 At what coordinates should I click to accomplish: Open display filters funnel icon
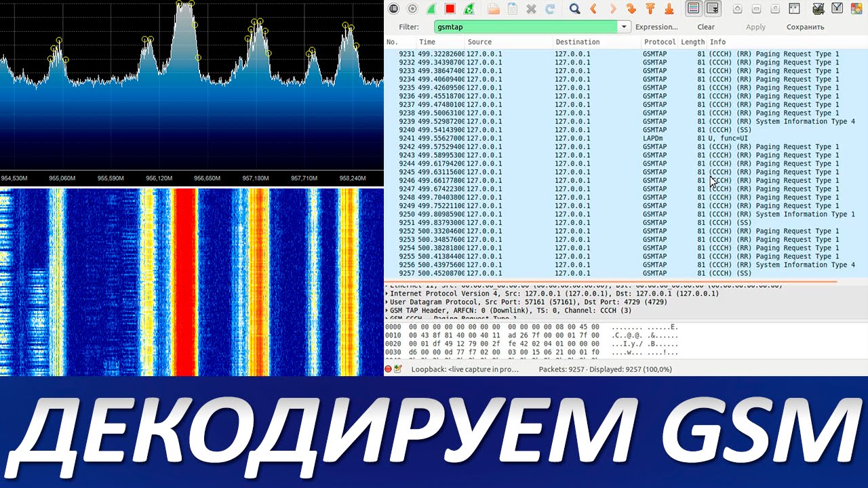pyautogui.click(x=837, y=9)
